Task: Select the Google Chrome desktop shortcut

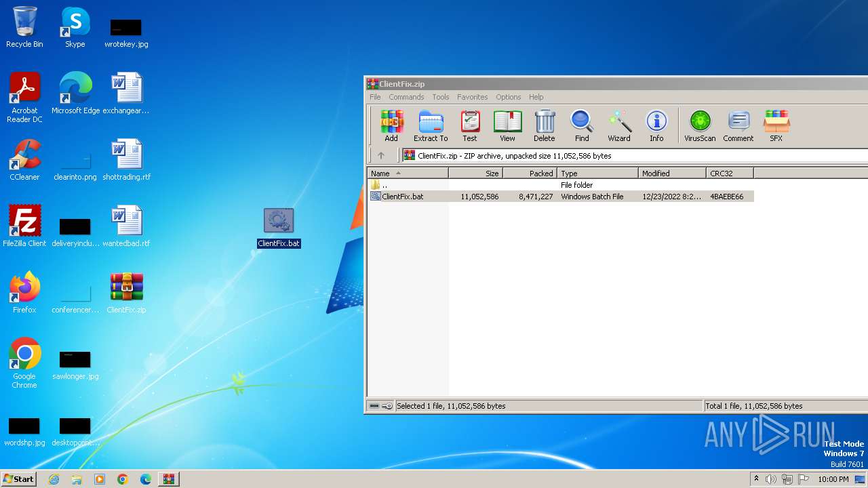Action: tap(24, 364)
